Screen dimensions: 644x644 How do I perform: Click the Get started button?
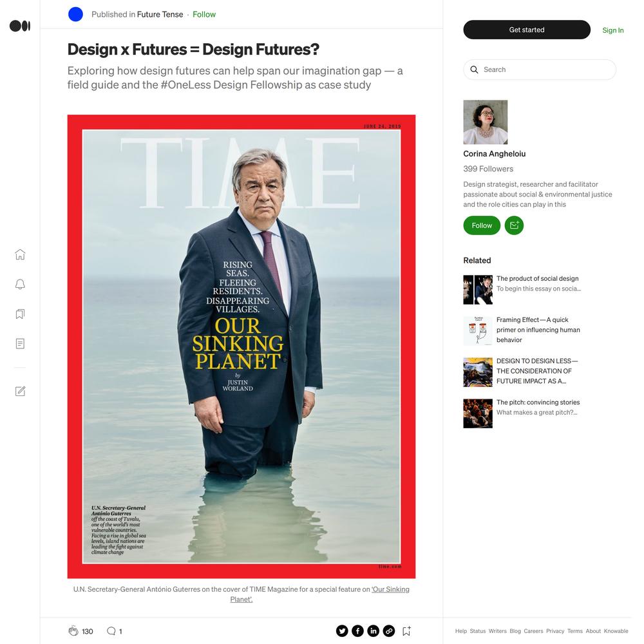(527, 30)
